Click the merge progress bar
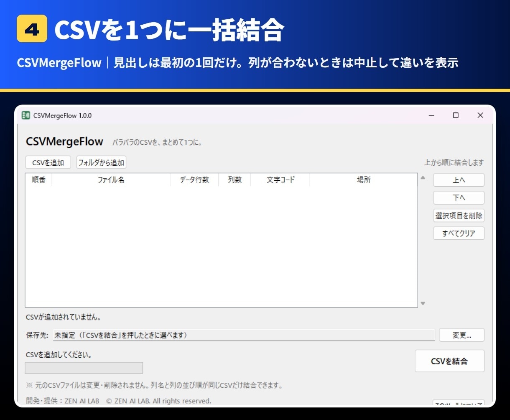The height and width of the screenshot is (420, 510). pos(84,368)
